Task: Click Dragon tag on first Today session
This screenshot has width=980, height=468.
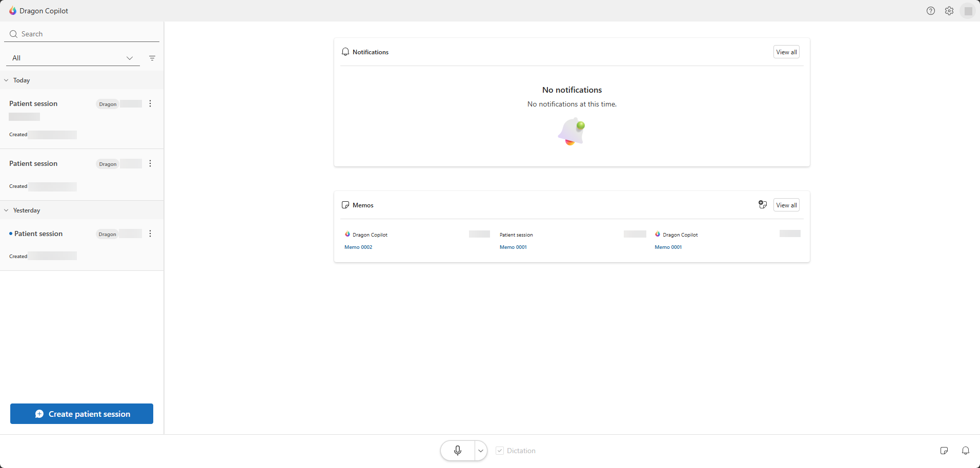Action: point(108,104)
